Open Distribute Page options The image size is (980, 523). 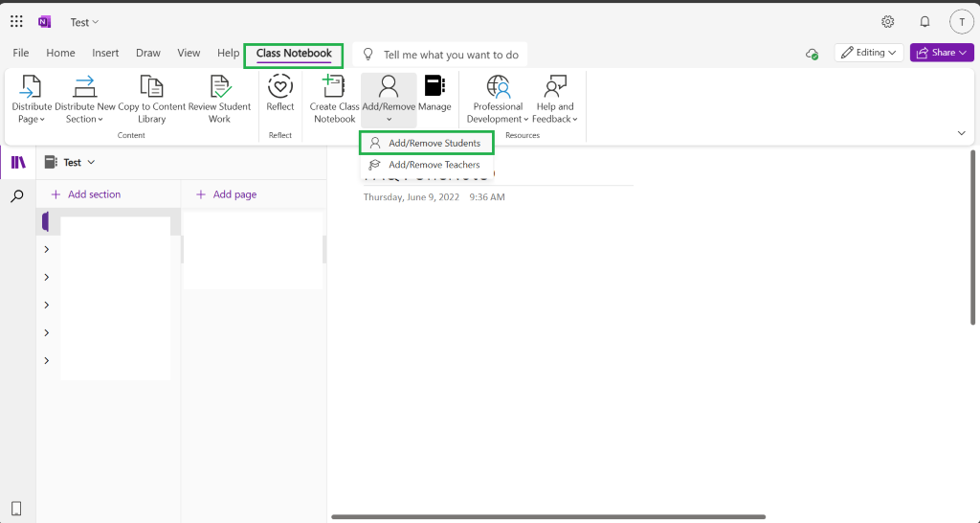point(32,99)
